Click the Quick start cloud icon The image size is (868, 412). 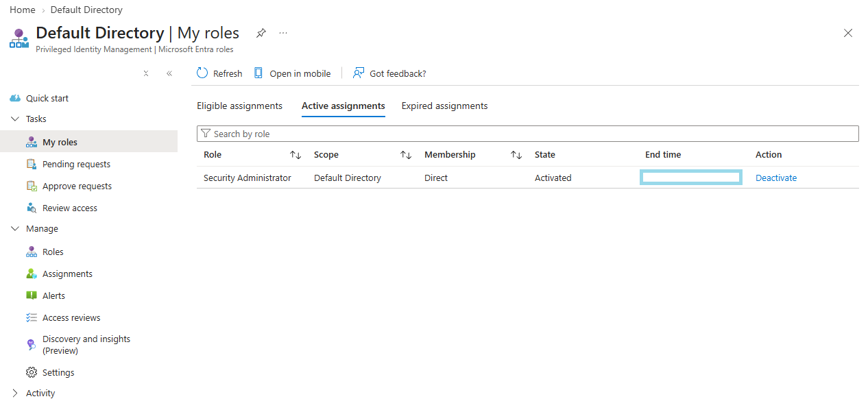15,98
